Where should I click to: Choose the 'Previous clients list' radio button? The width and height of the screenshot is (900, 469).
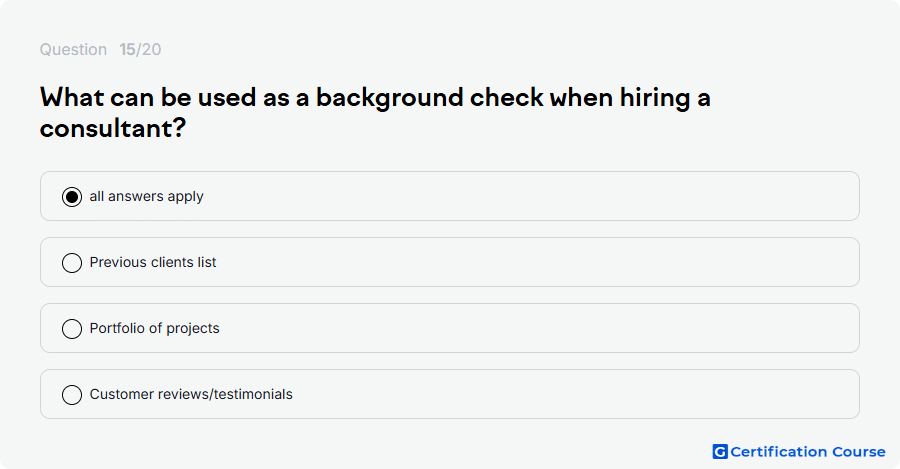72,263
